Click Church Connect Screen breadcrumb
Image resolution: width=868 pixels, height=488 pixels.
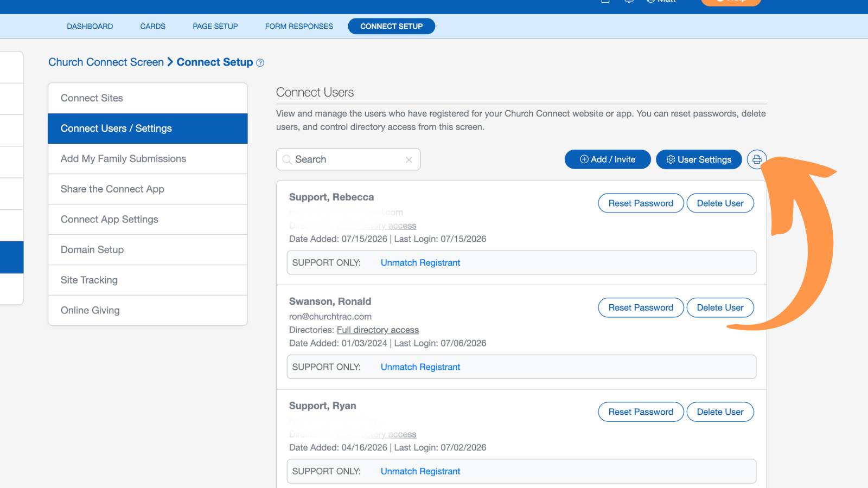click(106, 62)
